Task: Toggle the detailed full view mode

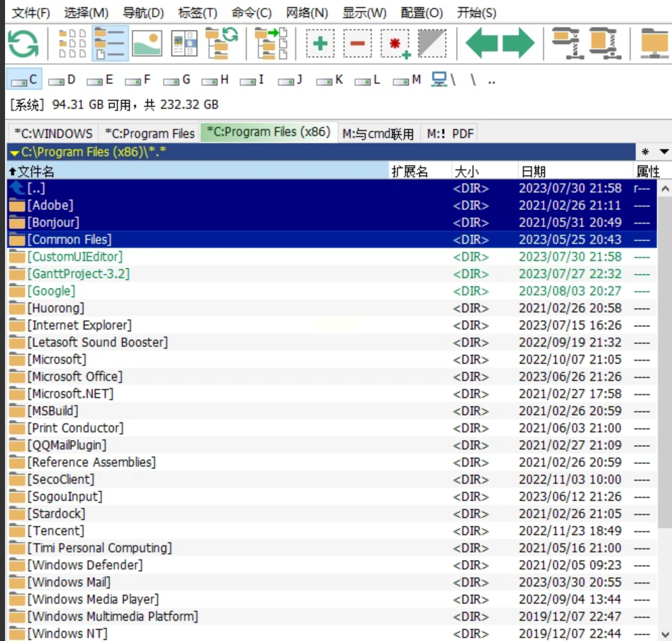Action: [110, 44]
